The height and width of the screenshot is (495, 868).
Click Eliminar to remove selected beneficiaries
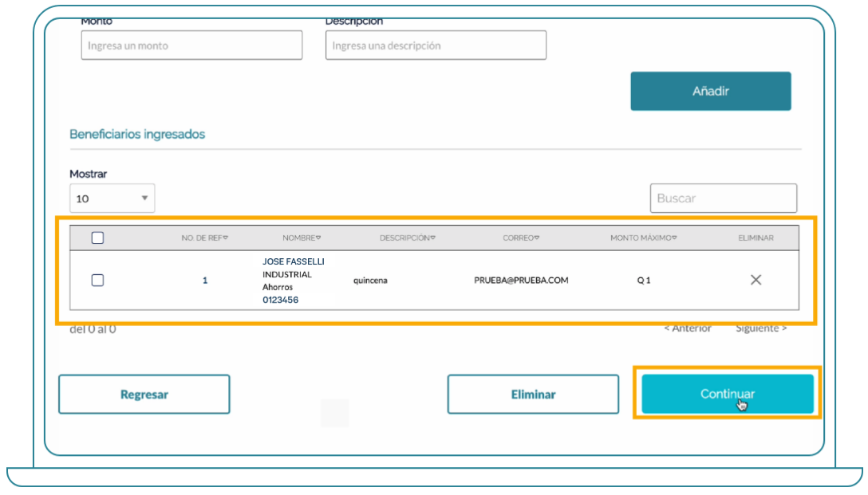click(533, 394)
